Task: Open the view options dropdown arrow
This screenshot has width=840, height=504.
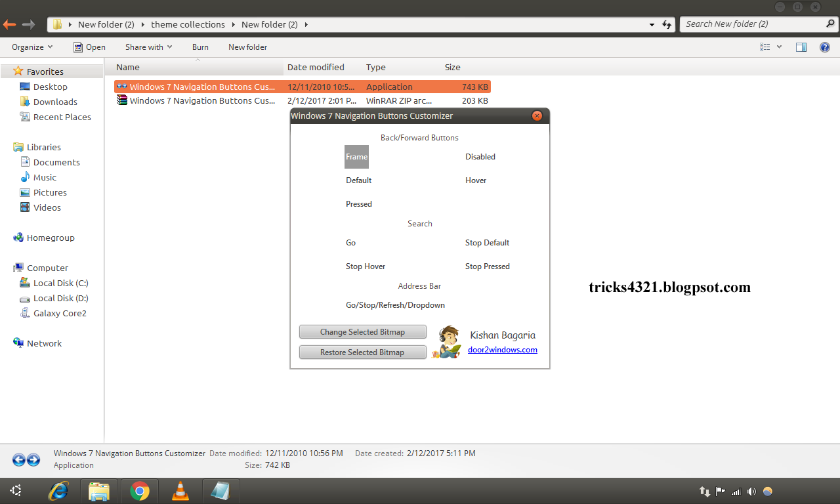Action: click(779, 47)
